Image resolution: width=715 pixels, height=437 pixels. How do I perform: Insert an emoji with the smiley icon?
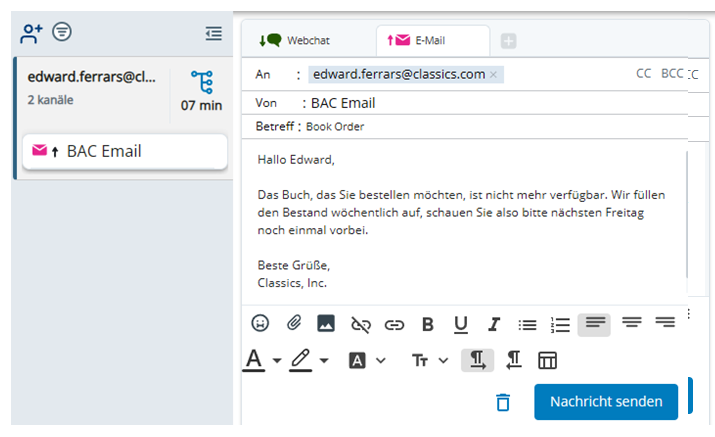click(260, 323)
